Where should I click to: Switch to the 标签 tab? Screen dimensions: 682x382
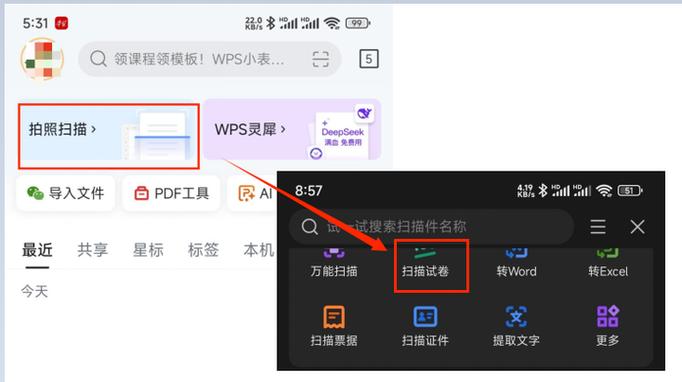pyautogui.click(x=203, y=250)
